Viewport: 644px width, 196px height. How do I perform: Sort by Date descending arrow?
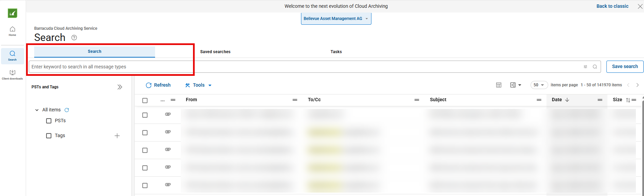(567, 100)
